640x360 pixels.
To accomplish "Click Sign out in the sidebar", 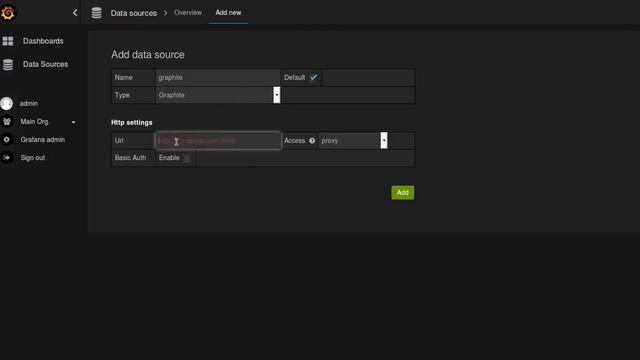I will [33, 158].
